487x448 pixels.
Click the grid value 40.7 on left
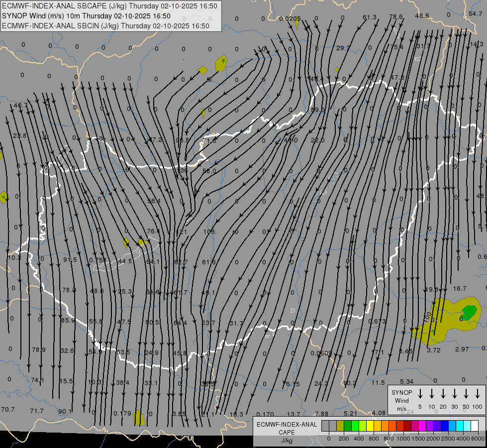[x=20, y=106]
